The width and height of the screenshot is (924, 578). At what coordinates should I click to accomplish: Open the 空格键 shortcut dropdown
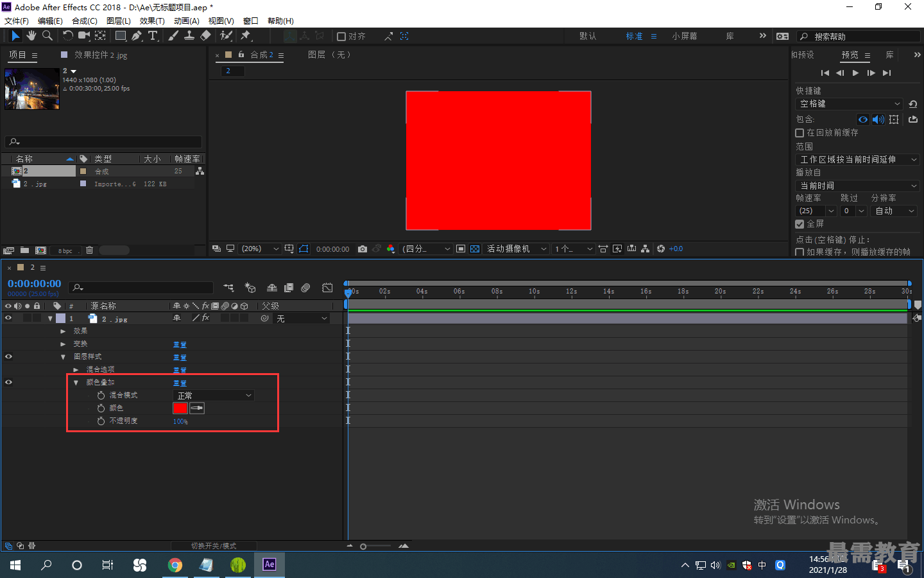(x=850, y=104)
